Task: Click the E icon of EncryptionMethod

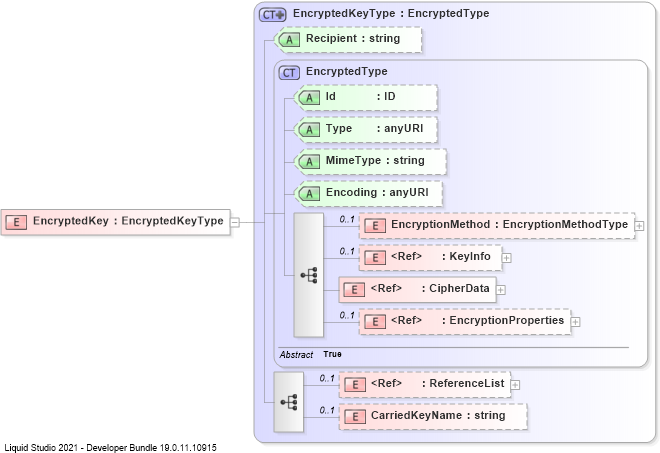Action: [x=375, y=226]
